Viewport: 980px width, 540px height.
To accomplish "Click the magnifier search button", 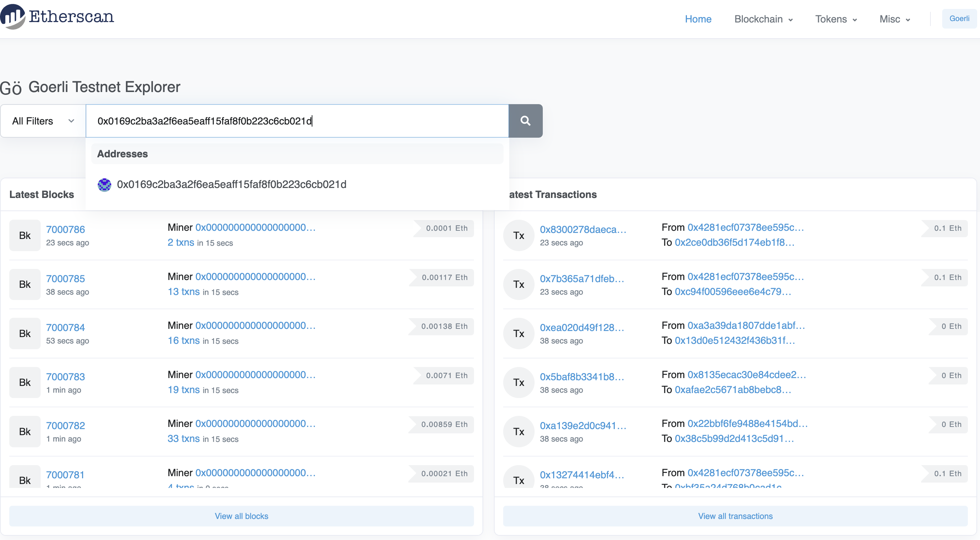I will coord(525,121).
